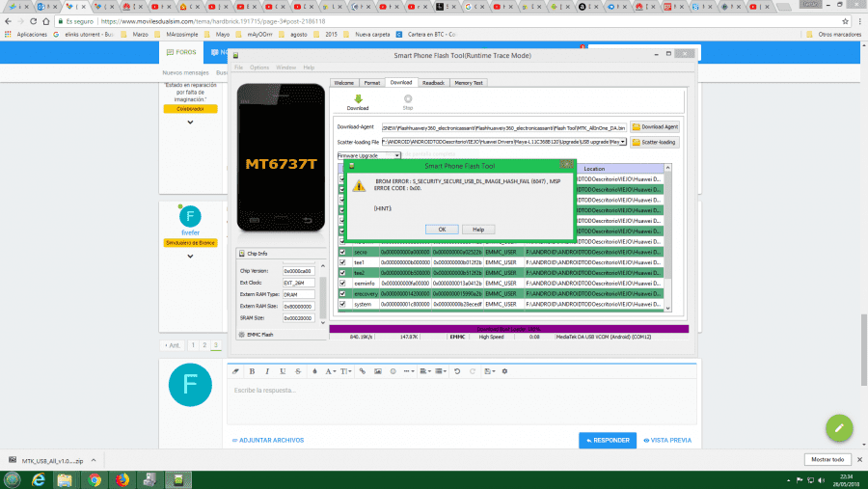Click the redo icon in the editor
Viewport: 868px width, 489px height.
pyautogui.click(x=473, y=371)
